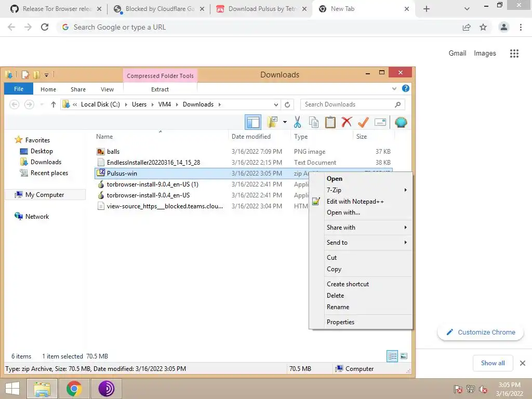Viewport: 532px width, 399px height.
Task: Select Delete in the context menu
Action: pyautogui.click(x=361, y=296)
